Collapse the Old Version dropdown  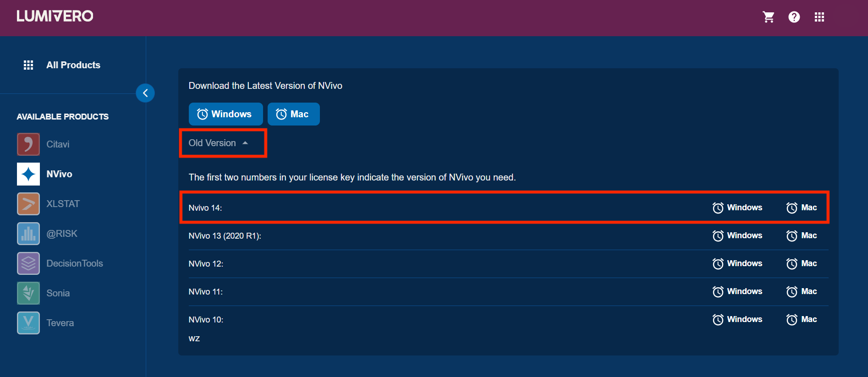click(218, 143)
